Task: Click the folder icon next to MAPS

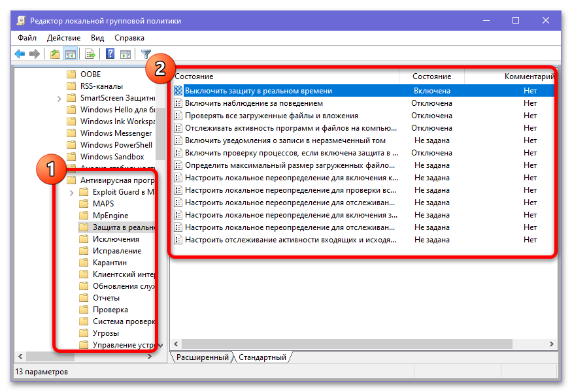Action: (84, 203)
